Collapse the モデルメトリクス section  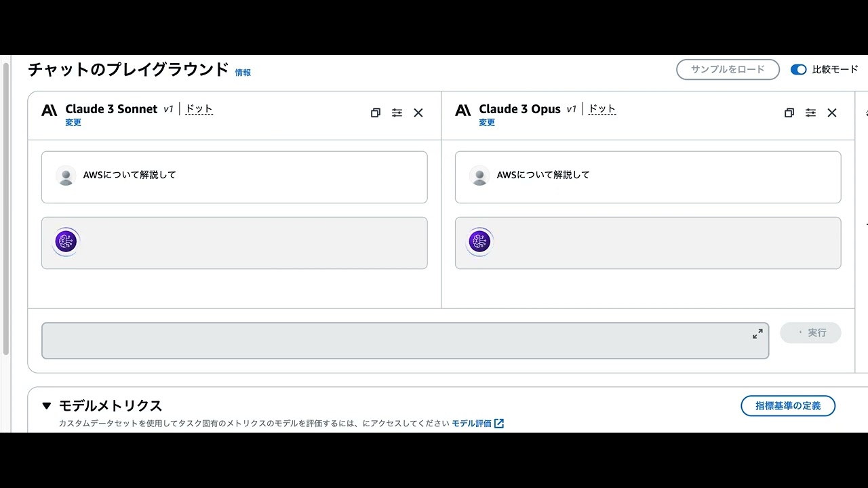click(47, 406)
